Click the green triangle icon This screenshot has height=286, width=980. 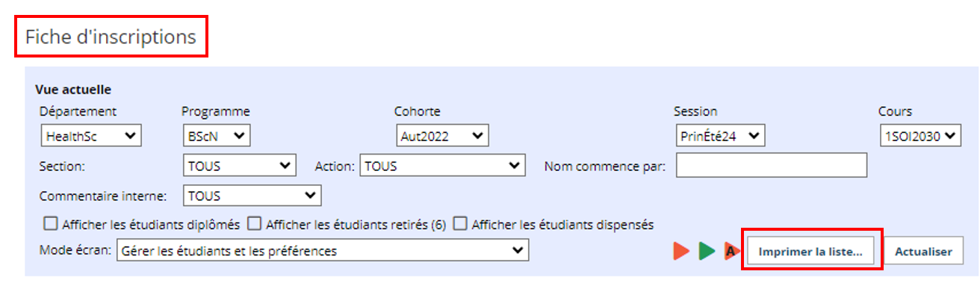pyautogui.click(x=707, y=251)
